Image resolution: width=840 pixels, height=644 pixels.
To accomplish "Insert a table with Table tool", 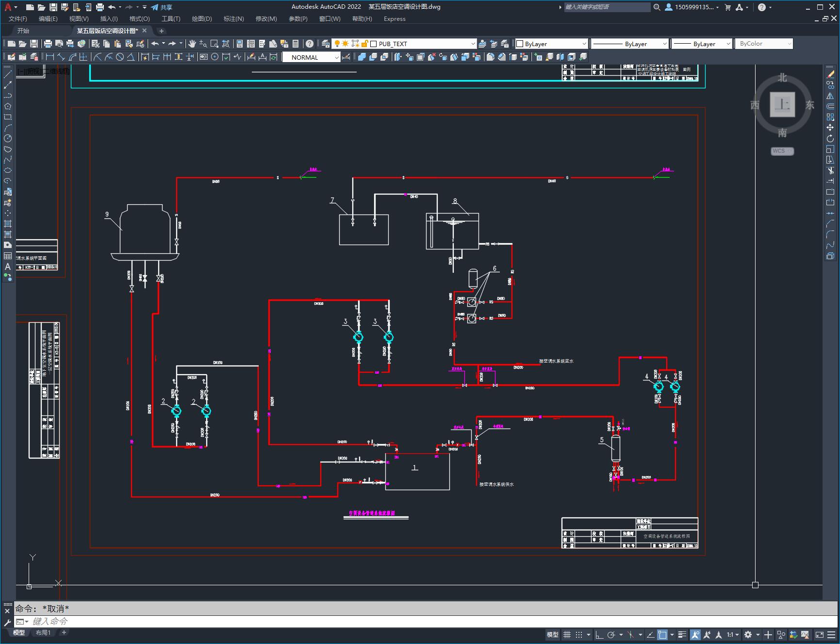I will pyautogui.click(x=8, y=256).
